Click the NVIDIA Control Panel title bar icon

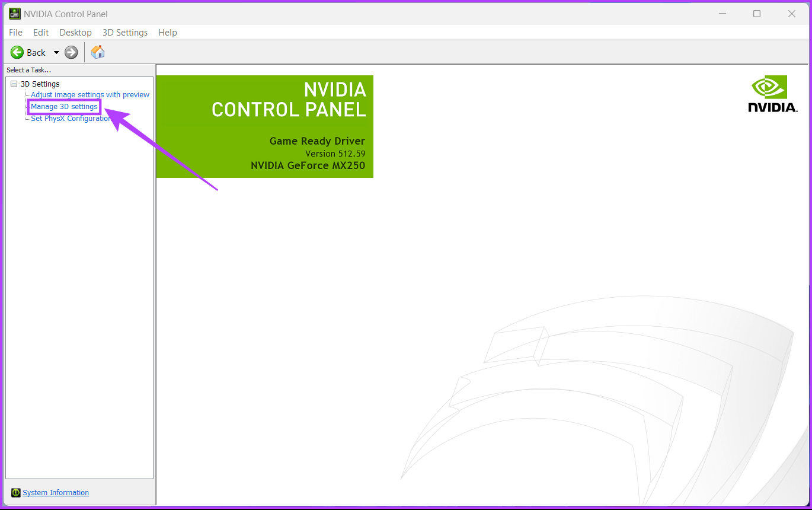15,14
